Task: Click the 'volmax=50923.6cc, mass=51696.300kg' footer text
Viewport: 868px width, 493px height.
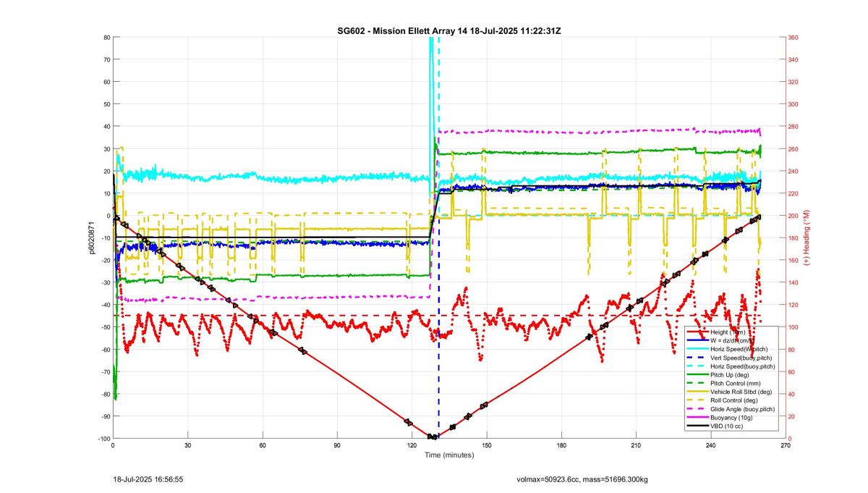Action: (582, 479)
